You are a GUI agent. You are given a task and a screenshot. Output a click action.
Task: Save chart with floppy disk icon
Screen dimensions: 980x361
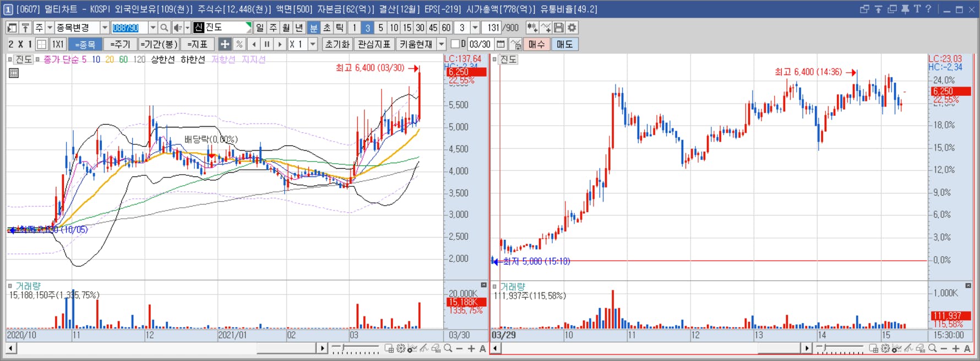coord(559,28)
